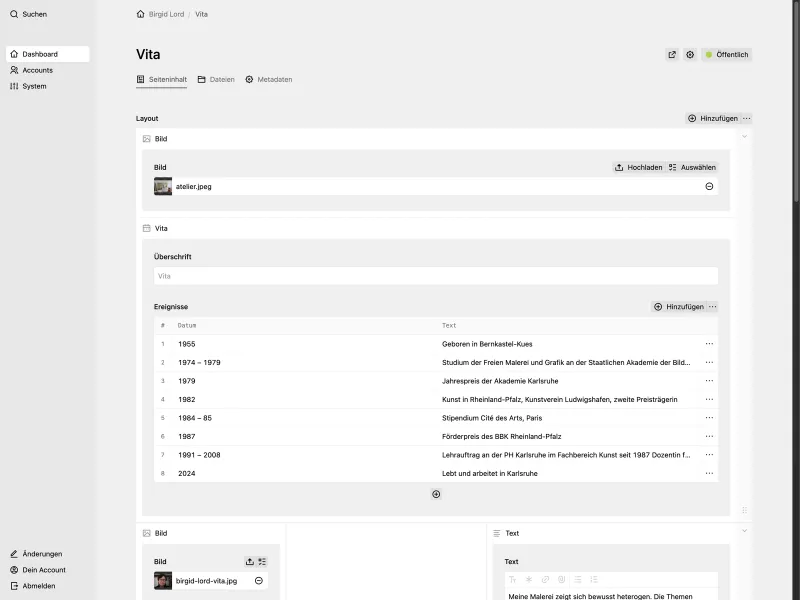This screenshot has height=600, width=800.
Task: Remove birgid-lord-vita.jpg with the minus button
Action: pos(258,581)
